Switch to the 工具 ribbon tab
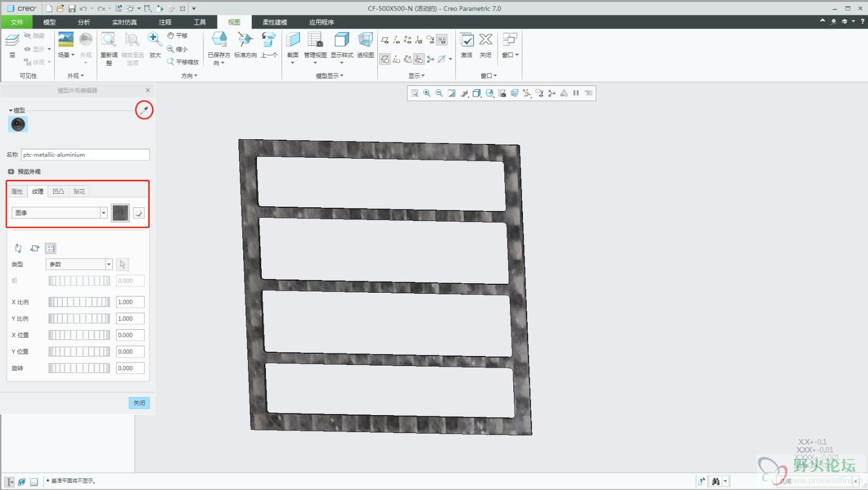Screen dimensions: 868x490 pyautogui.click(x=199, y=22)
